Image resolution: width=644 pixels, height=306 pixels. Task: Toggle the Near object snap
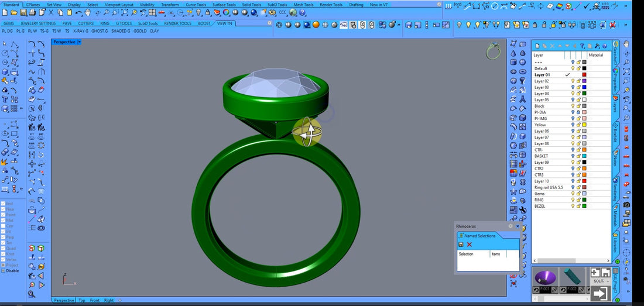[x=8, y=209]
